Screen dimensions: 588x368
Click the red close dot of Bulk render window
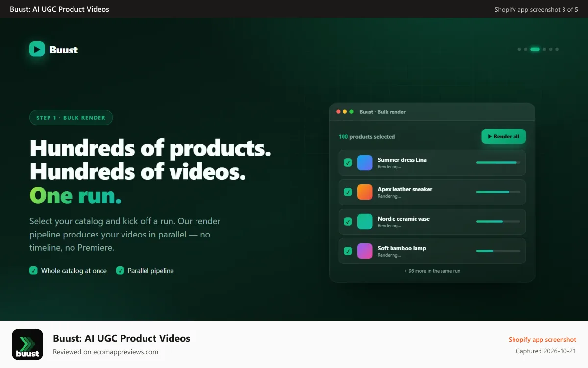point(338,112)
